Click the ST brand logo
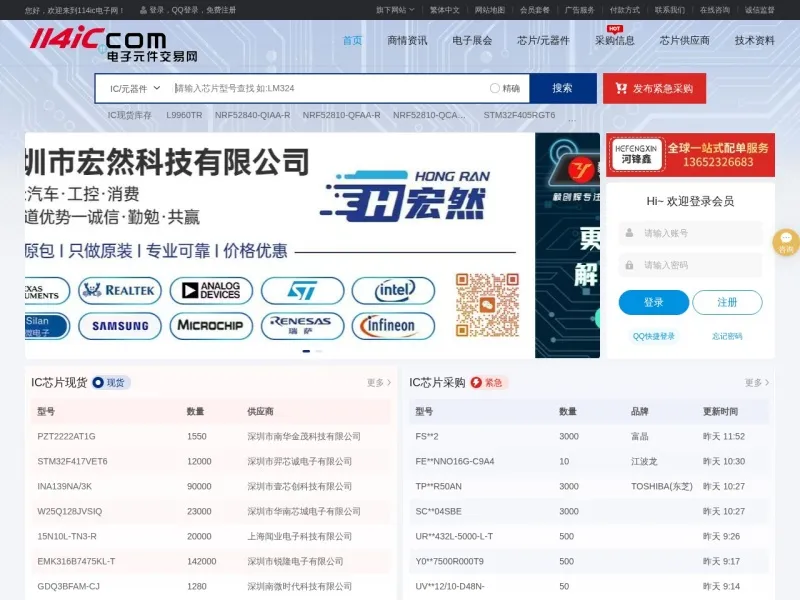Screen dimensions: 800x600 pos(303,290)
